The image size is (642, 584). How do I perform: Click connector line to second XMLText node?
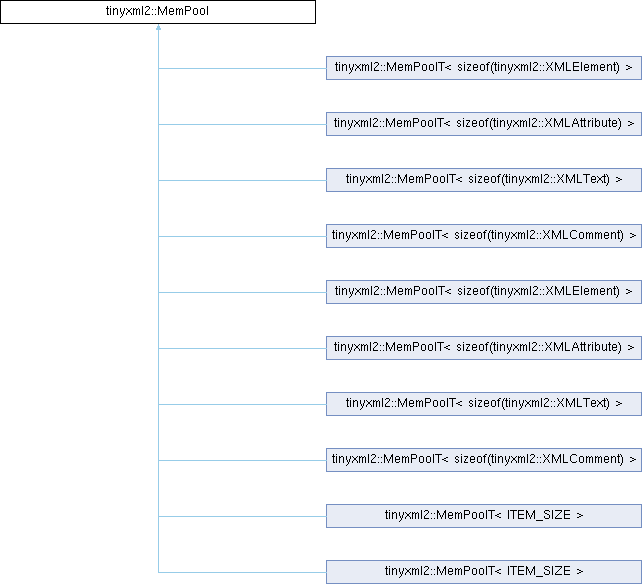tap(242, 404)
